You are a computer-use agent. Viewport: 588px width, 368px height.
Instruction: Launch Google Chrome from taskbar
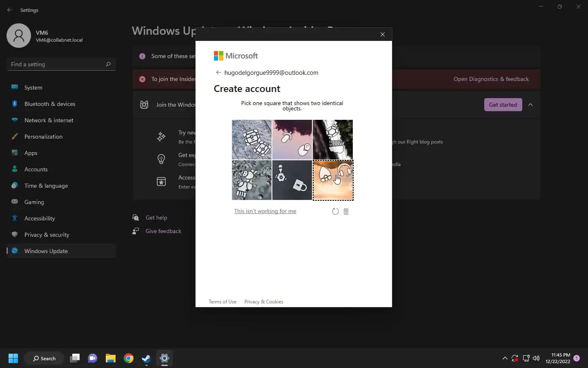[x=129, y=359]
